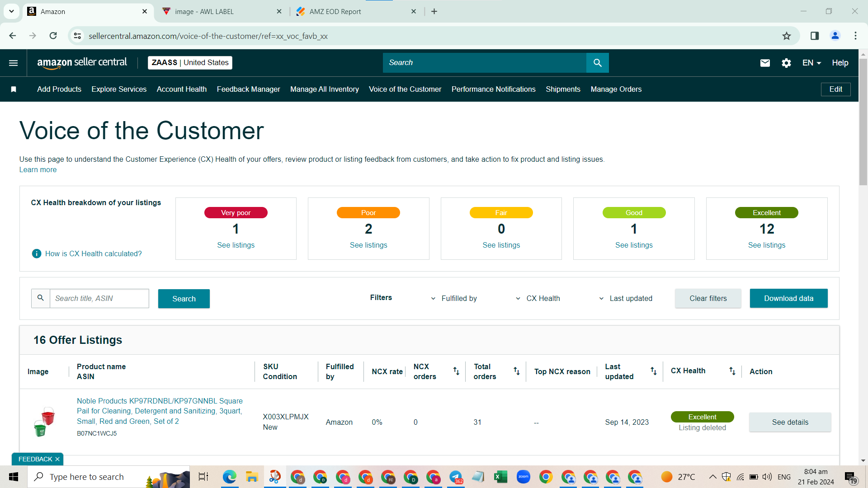Screen dimensions: 868x488
Task: Open Manage All Inventory menu item
Action: pyautogui.click(x=325, y=89)
